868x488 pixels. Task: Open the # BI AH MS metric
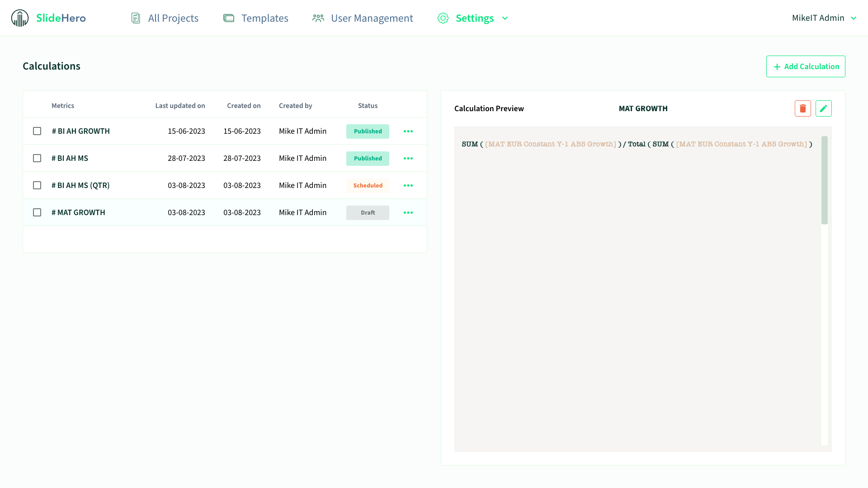click(70, 158)
